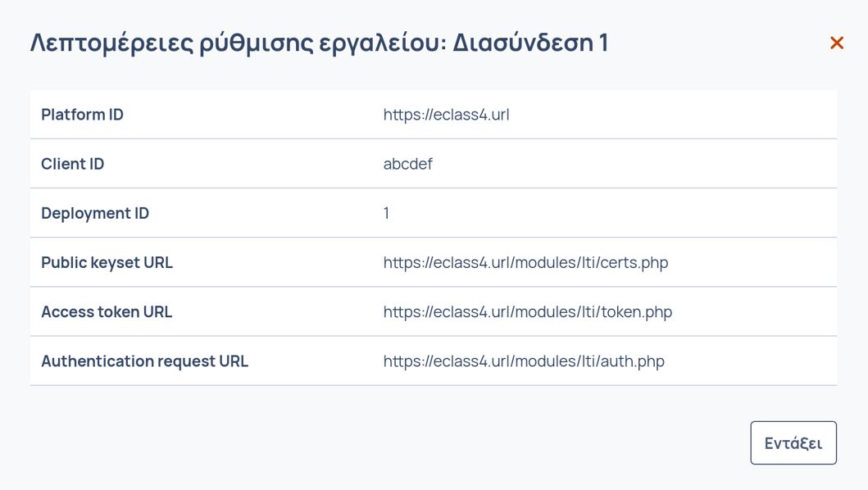Select the Authentication request URL label

pos(144,361)
